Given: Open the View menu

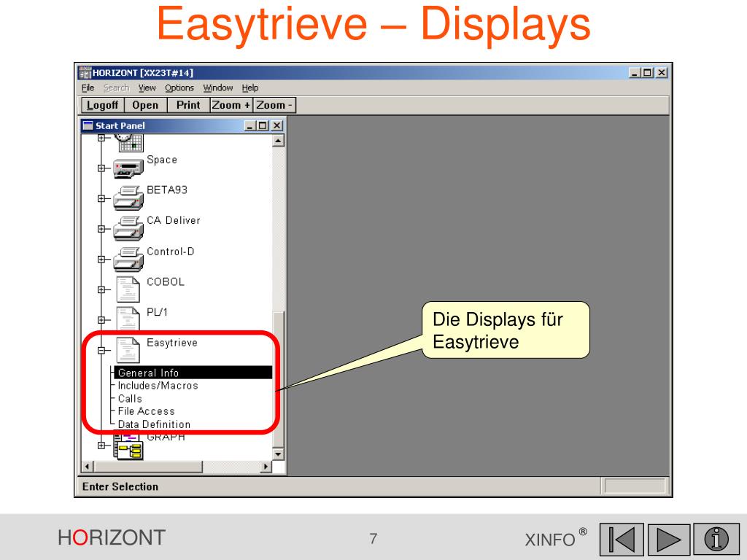Looking at the screenshot, I should tap(147, 88).
